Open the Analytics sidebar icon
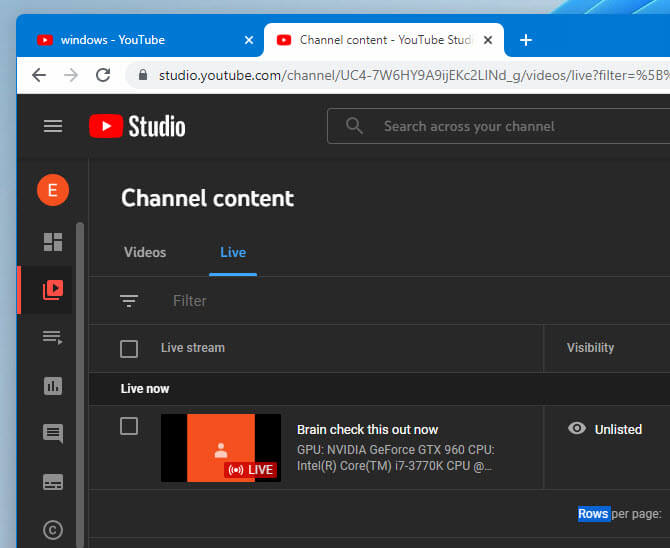Viewport: 670px width, 548px height. pos(53,386)
